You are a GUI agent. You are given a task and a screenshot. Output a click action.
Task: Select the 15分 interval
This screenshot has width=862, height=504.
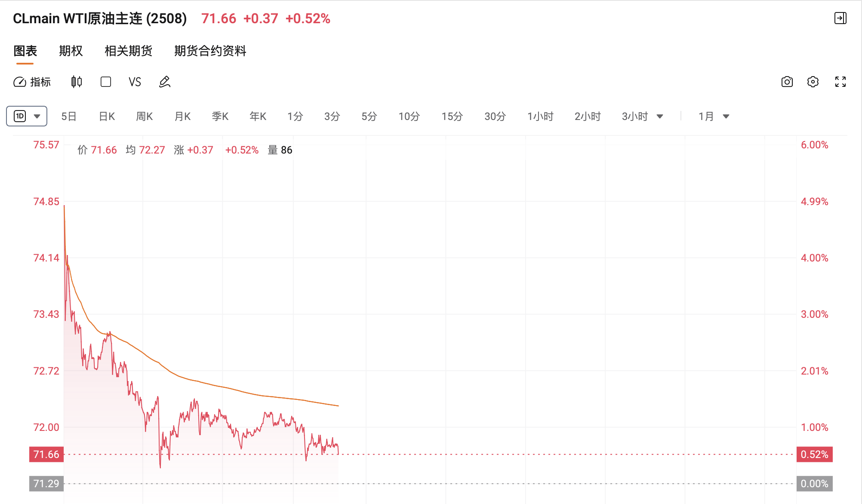[x=452, y=117]
